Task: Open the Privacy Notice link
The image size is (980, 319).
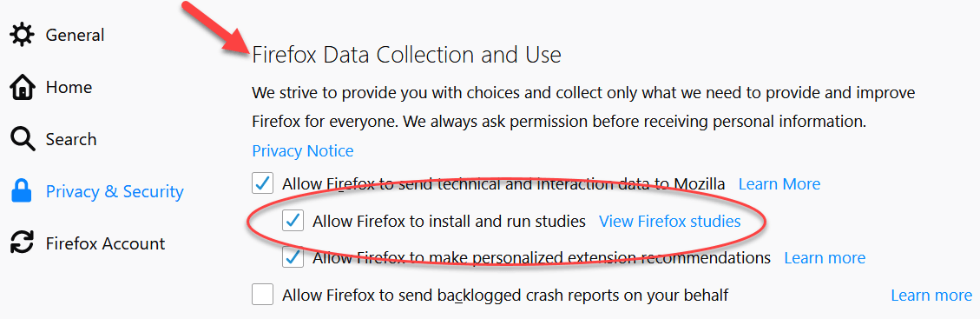Action: pyautogui.click(x=302, y=150)
